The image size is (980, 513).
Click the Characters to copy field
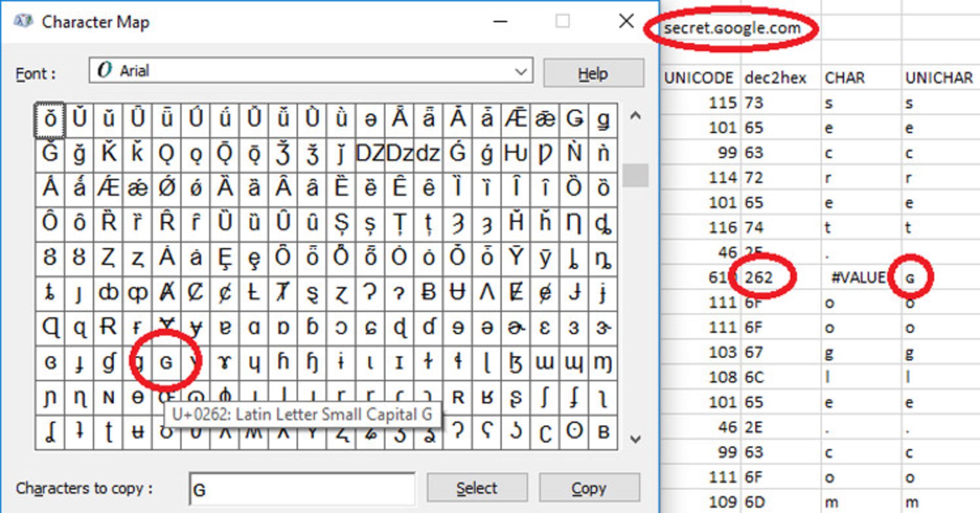coord(301,489)
